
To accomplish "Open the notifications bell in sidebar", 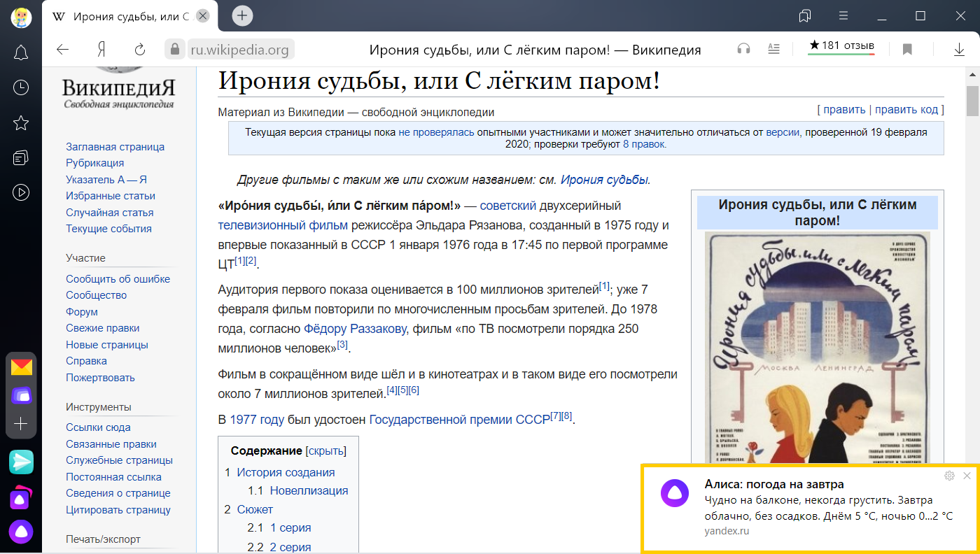I will coord(21,52).
